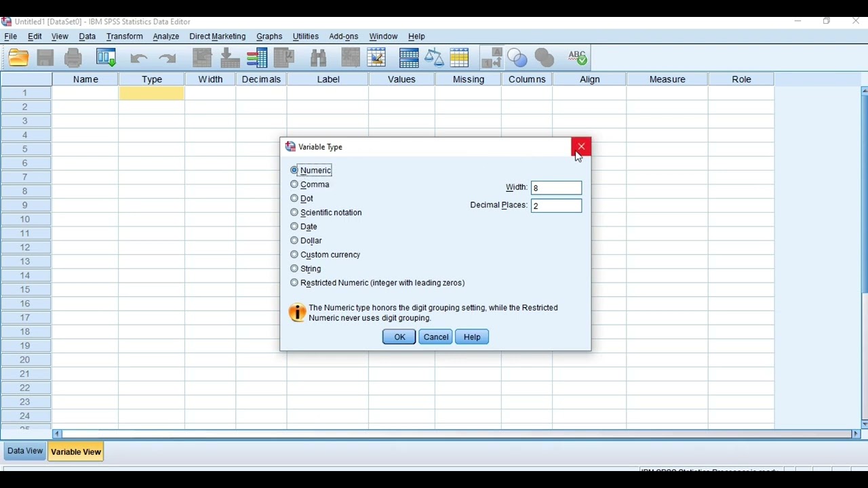Click the Go to variable icon
868x488 pixels.
tap(230, 58)
